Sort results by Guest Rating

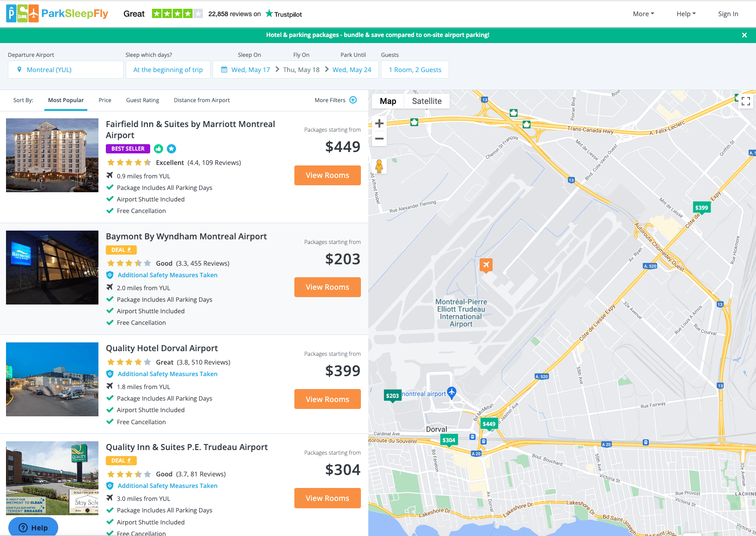142,100
